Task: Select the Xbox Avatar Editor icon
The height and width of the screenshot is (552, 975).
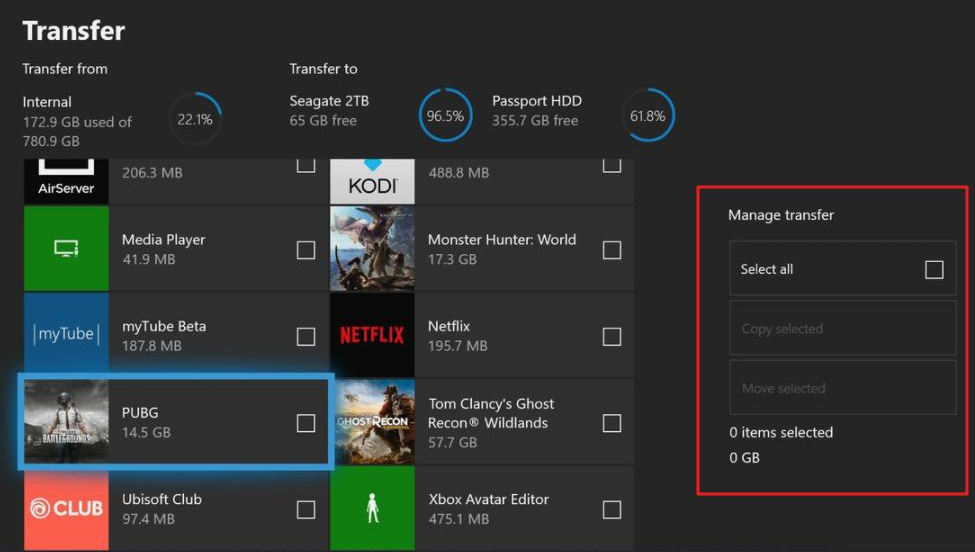Action: (372, 508)
